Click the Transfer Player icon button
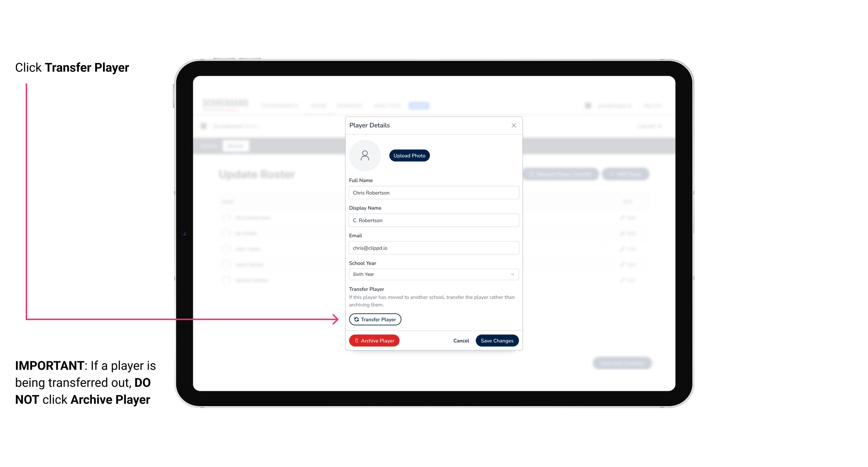The height and width of the screenshot is (467, 868). coord(375,319)
